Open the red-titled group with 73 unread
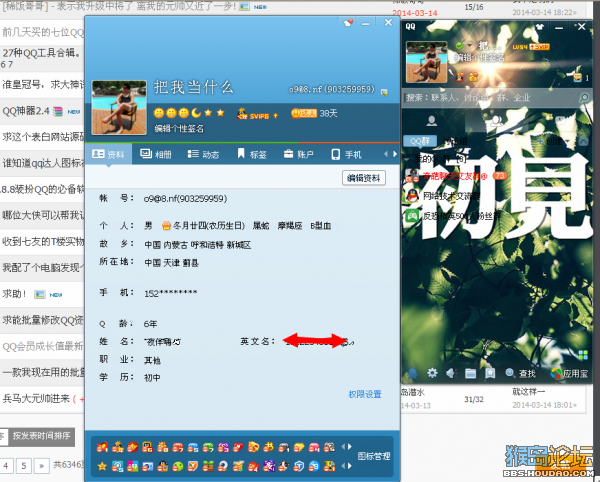Viewport: 600px width, 482px height. pos(455,176)
